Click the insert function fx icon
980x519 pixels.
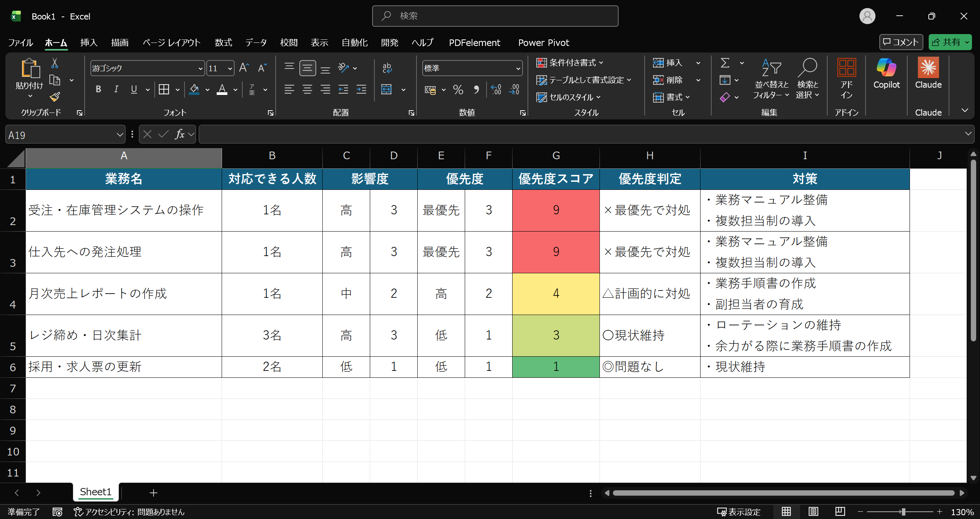[179, 134]
